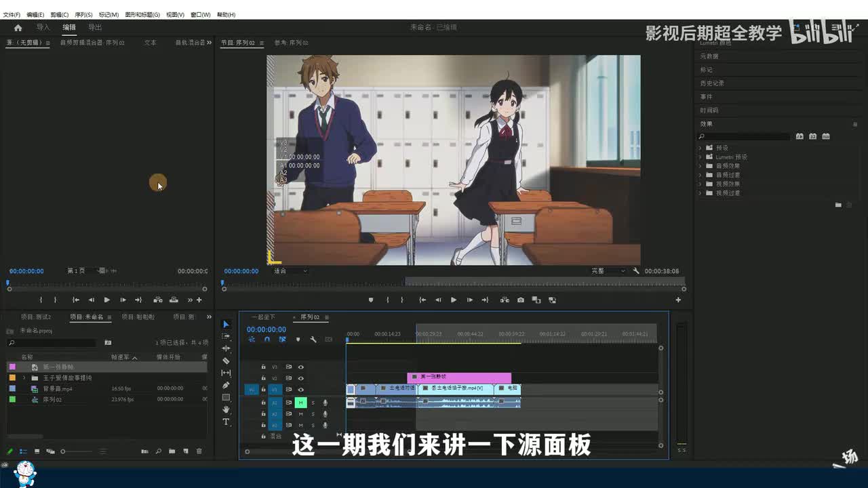
Task: Step forward one frame in program monitor
Action: [x=469, y=300]
